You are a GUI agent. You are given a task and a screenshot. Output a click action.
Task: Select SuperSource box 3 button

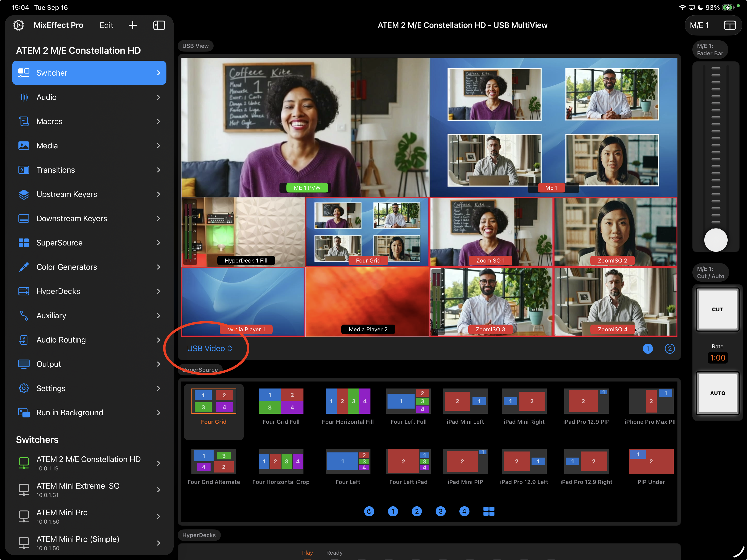tap(440, 511)
